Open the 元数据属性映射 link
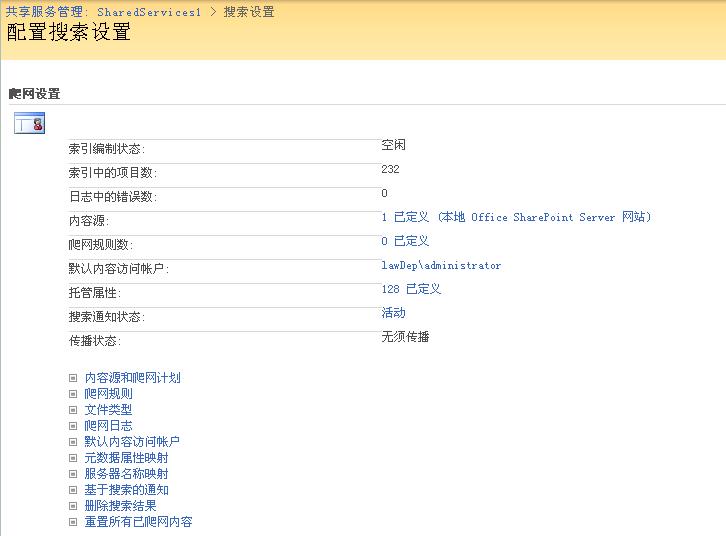The image size is (726, 536). 126,458
